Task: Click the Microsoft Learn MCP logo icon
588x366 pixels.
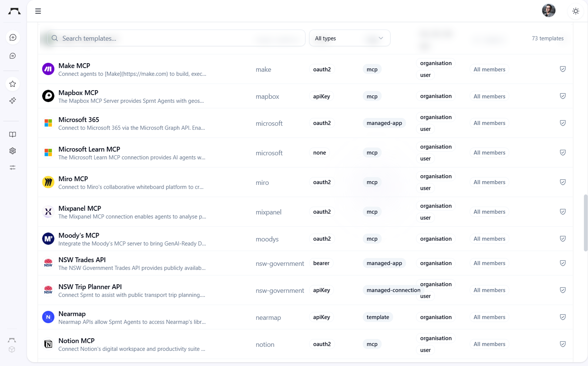Action: [48, 153]
